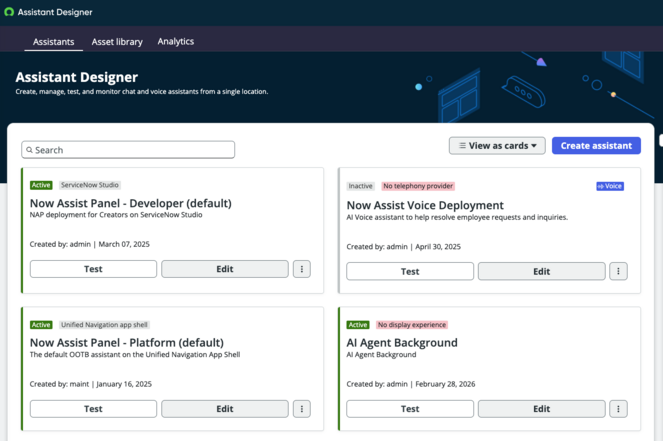Click the Inactive status badge
The width and height of the screenshot is (663, 441).
(x=360, y=186)
